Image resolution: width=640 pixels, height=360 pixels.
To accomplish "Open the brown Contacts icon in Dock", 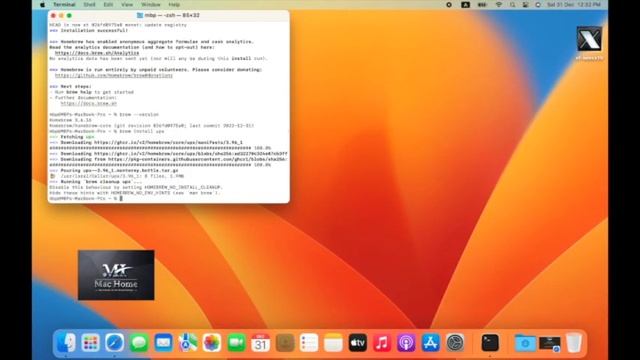I will 285,342.
